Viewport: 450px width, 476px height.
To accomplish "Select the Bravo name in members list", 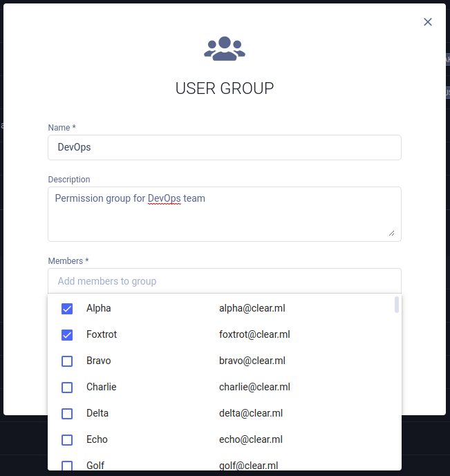I will point(99,361).
